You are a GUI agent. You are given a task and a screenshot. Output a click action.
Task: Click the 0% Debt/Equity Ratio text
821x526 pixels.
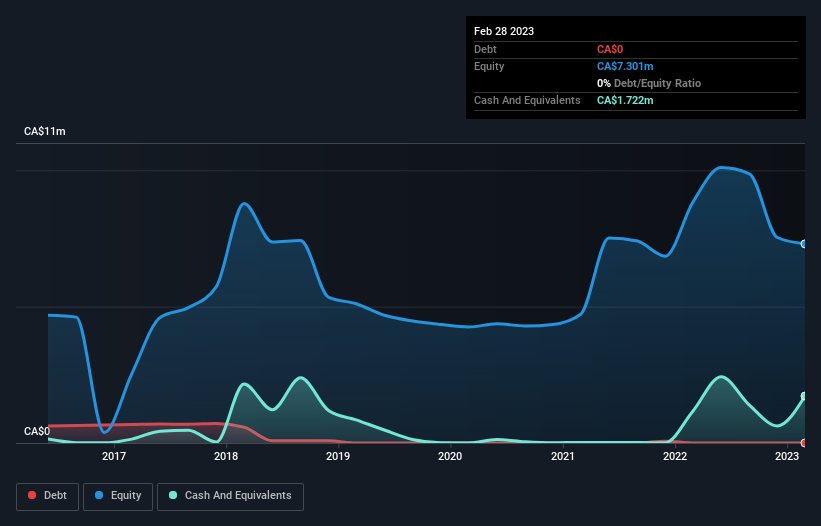(649, 83)
